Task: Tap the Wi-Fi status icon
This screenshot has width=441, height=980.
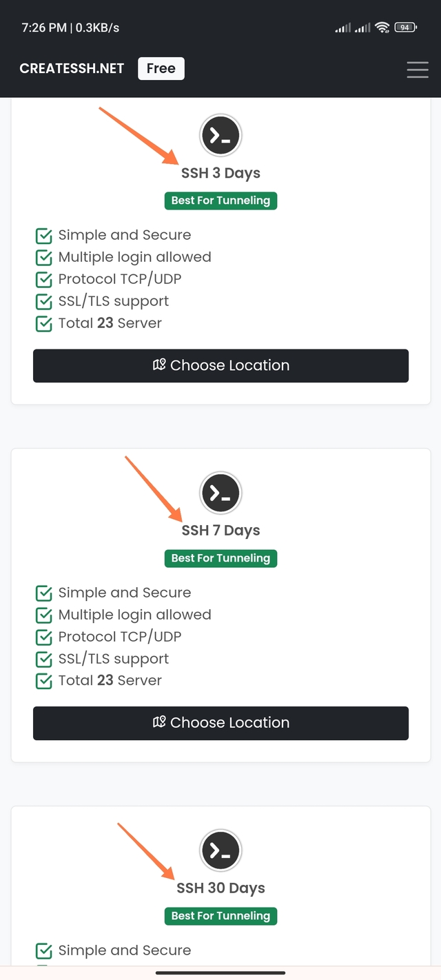Action: click(x=382, y=28)
